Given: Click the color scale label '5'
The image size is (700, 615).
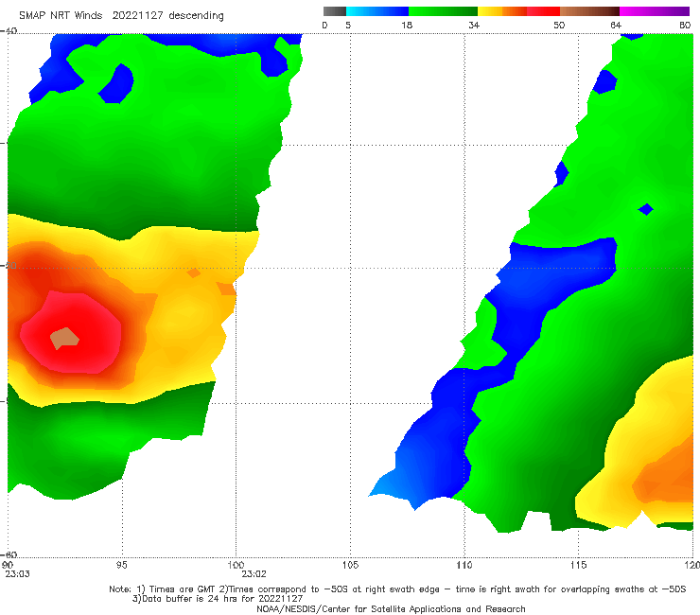Looking at the screenshot, I should [348, 26].
